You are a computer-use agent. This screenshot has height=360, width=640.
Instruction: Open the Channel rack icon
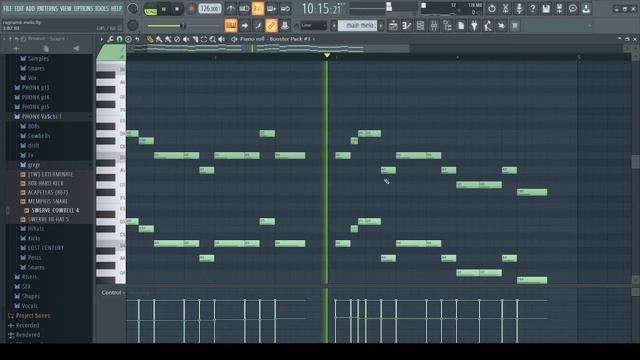(420, 26)
